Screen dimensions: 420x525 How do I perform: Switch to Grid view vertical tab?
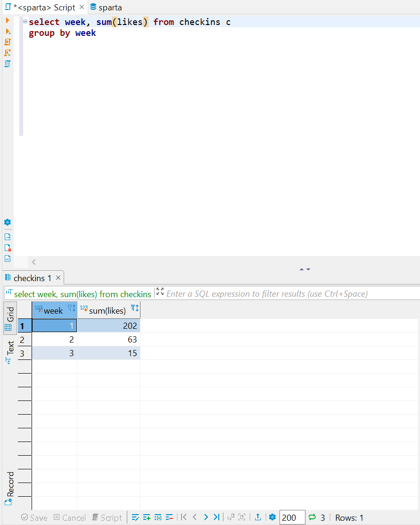(10, 318)
